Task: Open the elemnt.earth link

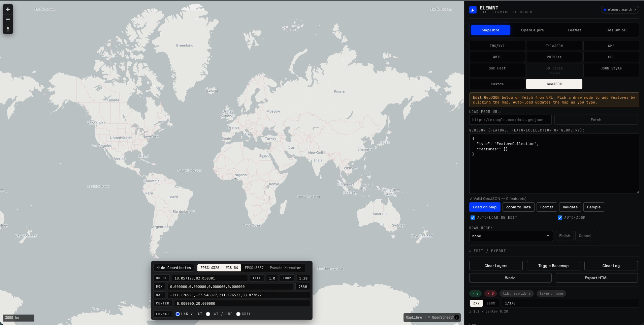Action: pyautogui.click(x=620, y=9)
